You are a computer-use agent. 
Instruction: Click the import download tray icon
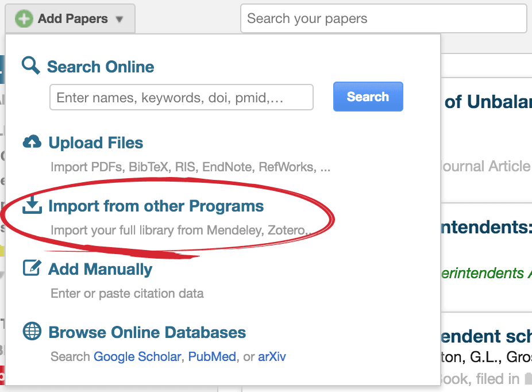pyautogui.click(x=32, y=204)
